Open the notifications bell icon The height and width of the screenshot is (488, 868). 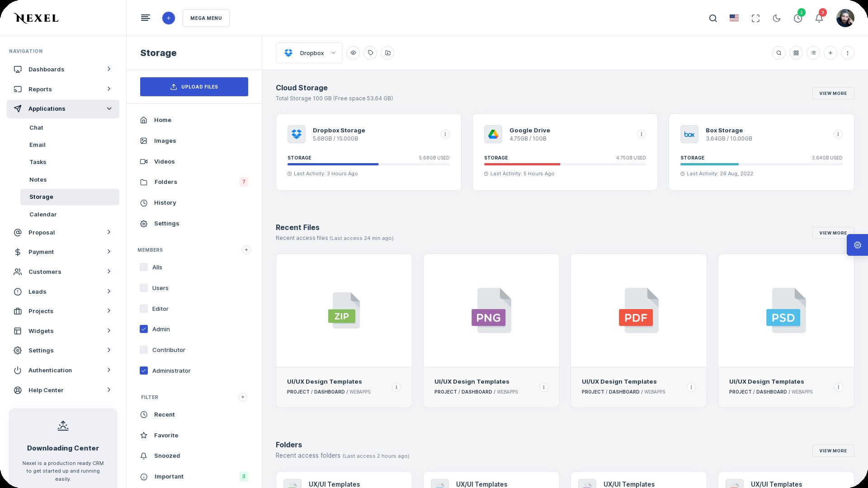point(819,18)
